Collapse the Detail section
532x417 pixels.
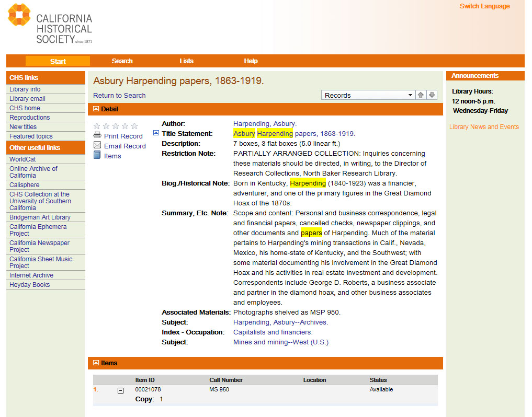[96, 109]
